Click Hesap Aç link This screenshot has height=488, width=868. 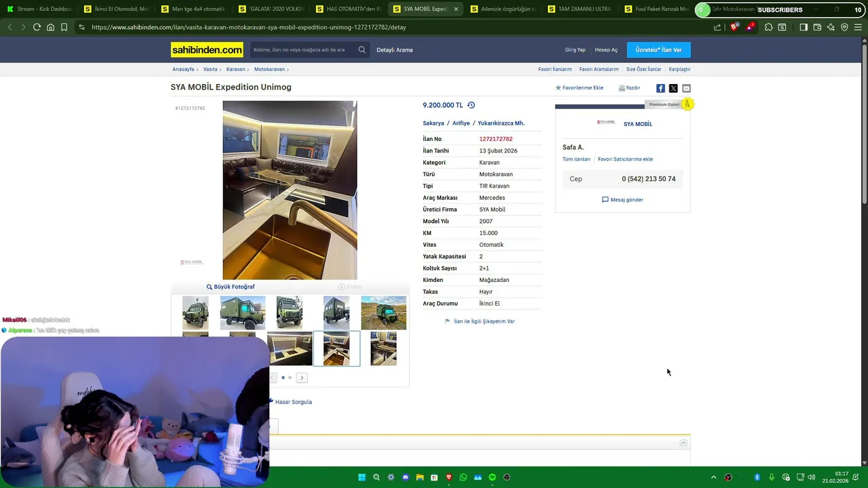coord(606,49)
